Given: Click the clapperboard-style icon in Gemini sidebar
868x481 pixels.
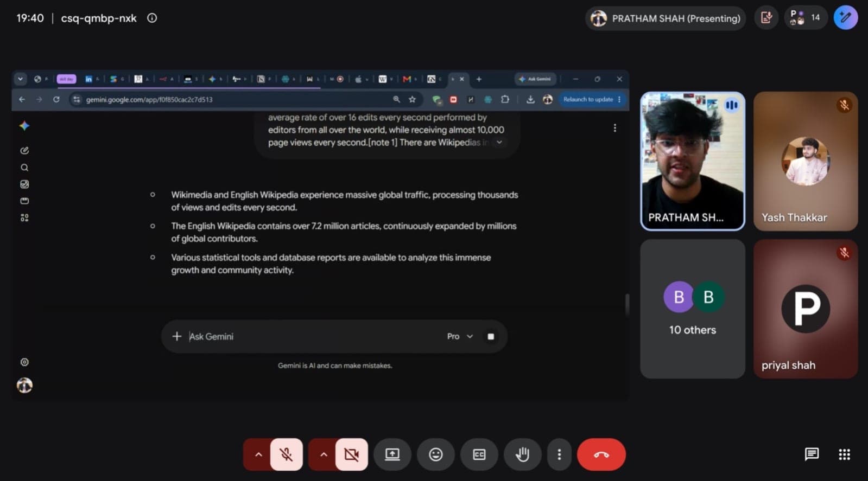Looking at the screenshot, I should 24,201.
